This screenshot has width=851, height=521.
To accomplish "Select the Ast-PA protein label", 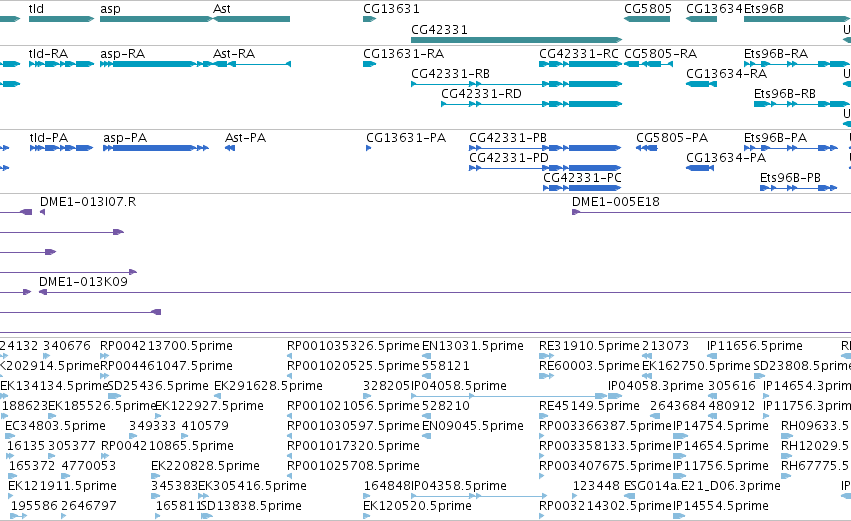I will (245, 138).
